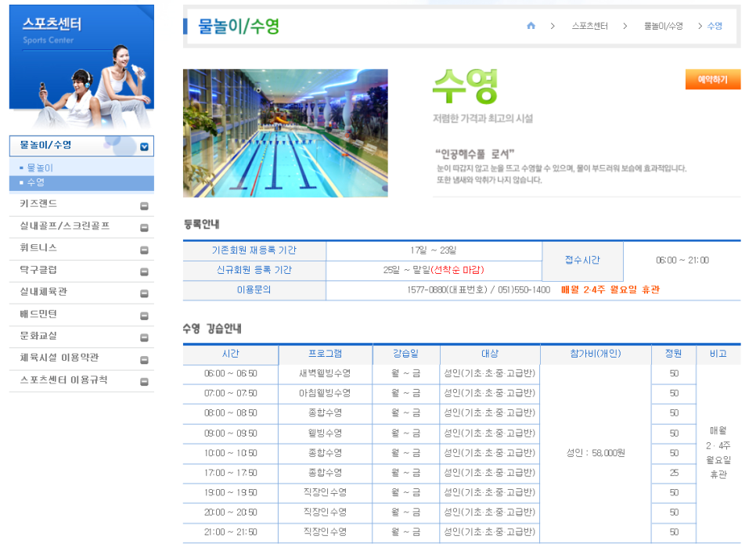This screenshot has height=547, width=756.
Task: Open the 체육시설 이용약관 sidebar menu
Action: tap(81, 358)
